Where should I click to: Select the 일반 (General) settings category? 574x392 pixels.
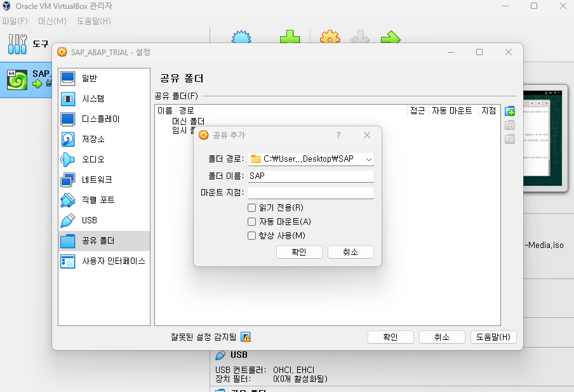click(x=104, y=78)
